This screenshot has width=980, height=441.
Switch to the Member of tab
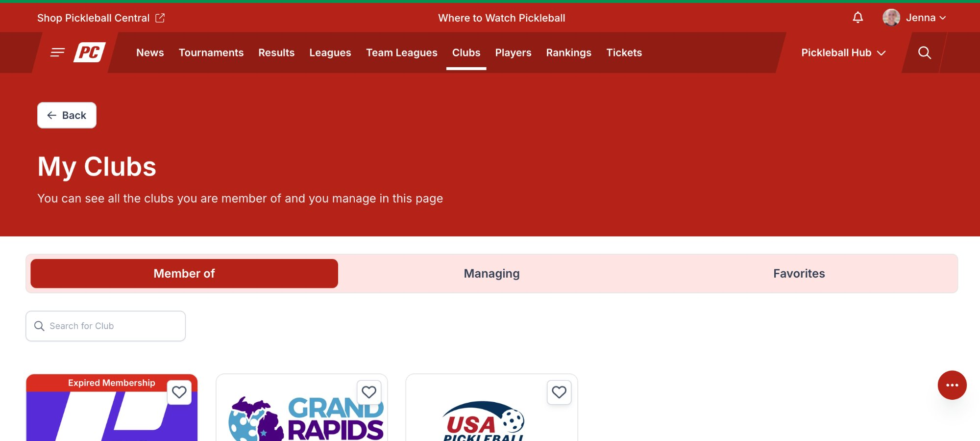tap(184, 274)
